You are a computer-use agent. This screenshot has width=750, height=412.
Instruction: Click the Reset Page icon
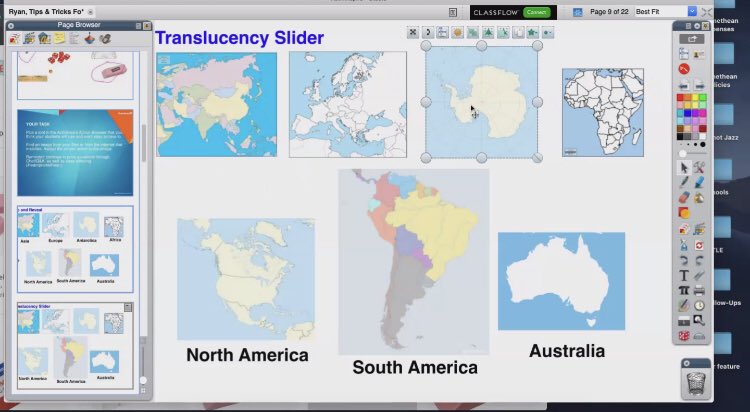pyautogui.click(x=699, y=245)
